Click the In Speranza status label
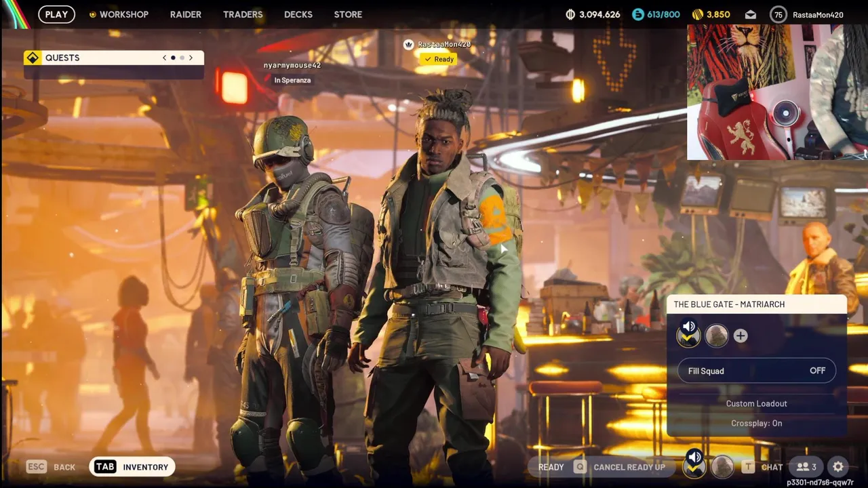Screen dimensions: 868x488 pos(292,80)
